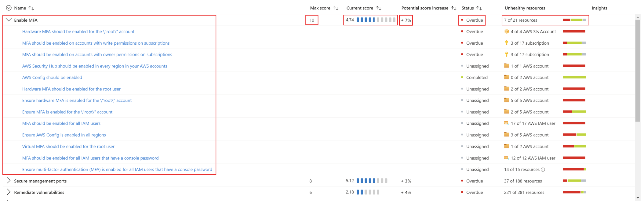The height and width of the screenshot is (206, 644).
Task: Click the key icon for accounts with write permissions
Action: point(506,43)
